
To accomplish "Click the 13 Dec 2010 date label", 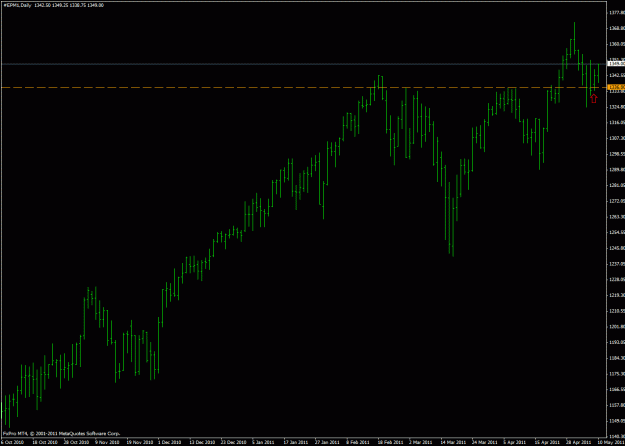I will (200, 442).
